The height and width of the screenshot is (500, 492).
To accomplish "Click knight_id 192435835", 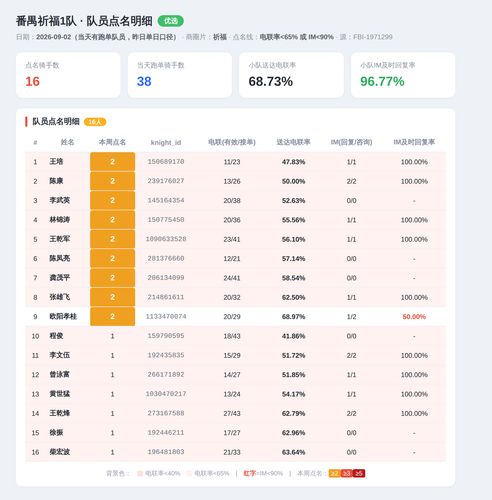I will tap(166, 355).
